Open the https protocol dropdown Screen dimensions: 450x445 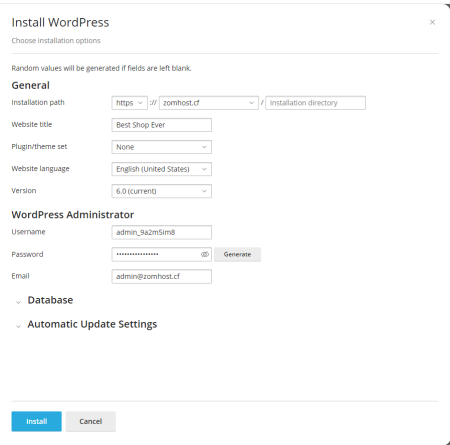129,103
